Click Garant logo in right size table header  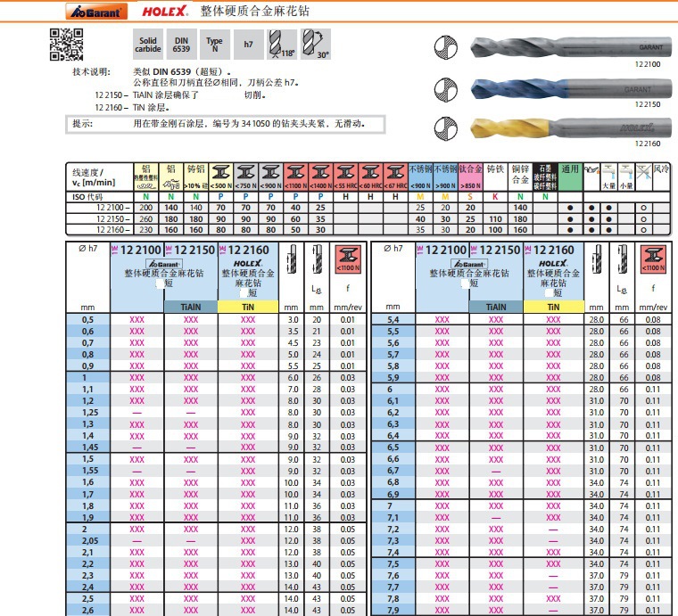(468, 264)
